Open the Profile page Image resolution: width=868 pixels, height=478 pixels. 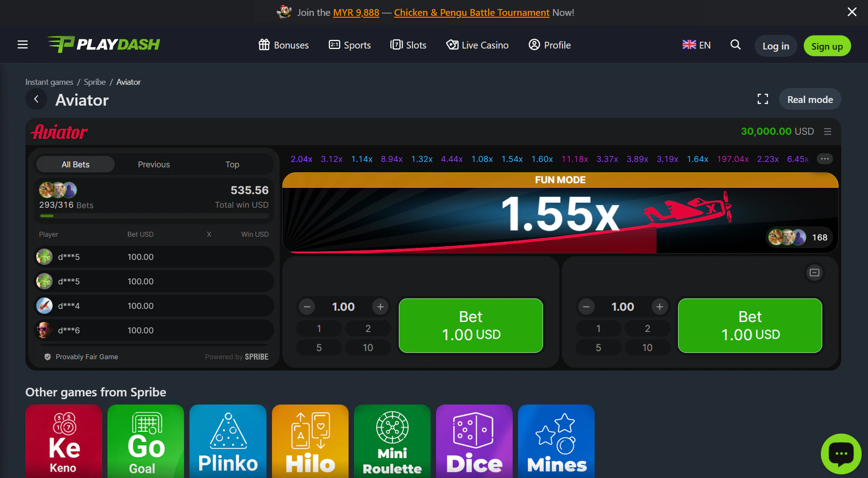(550, 45)
